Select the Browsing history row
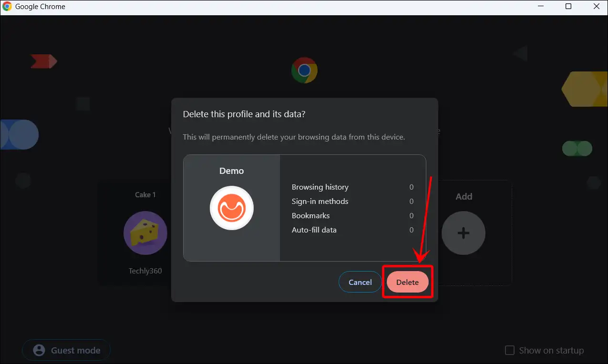This screenshot has height=364, width=608. point(352,187)
